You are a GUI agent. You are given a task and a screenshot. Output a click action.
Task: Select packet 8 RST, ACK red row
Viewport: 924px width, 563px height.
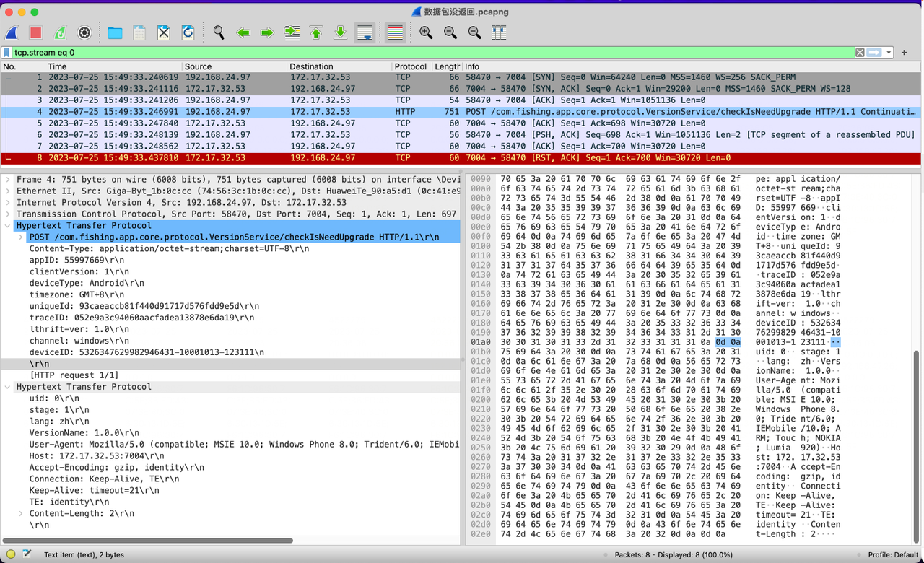[x=461, y=158]
